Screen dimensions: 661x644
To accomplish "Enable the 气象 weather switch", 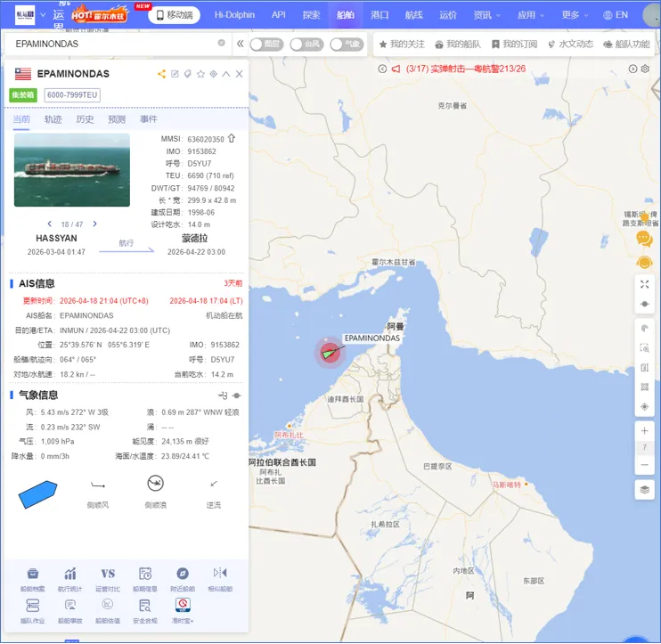I will tap(346, 44).
